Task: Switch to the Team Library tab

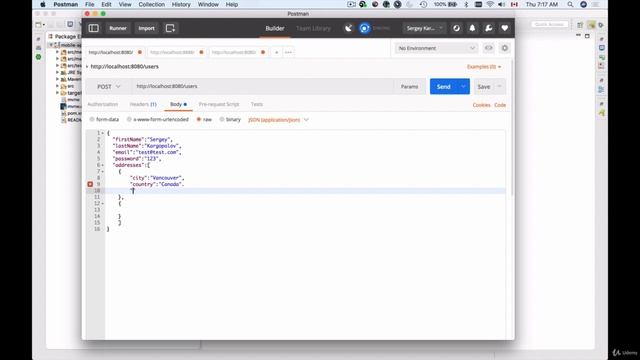Action: pos(313,28)
